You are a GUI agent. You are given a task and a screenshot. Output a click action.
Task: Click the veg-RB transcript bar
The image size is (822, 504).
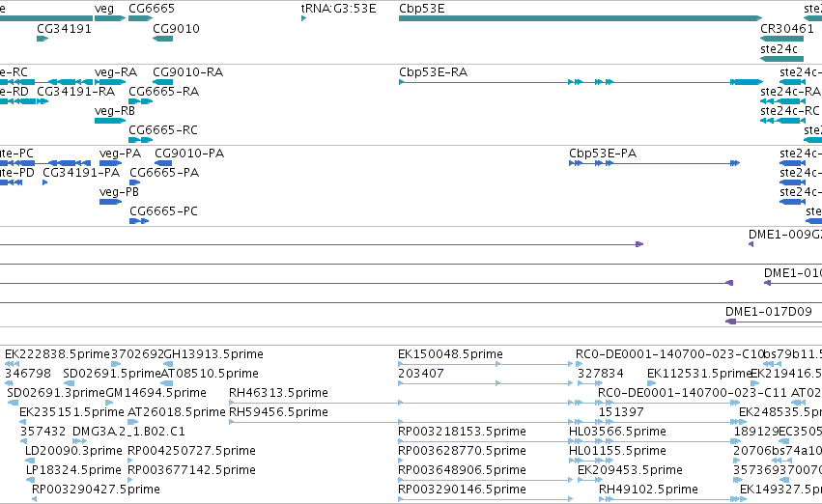[110, 121]
